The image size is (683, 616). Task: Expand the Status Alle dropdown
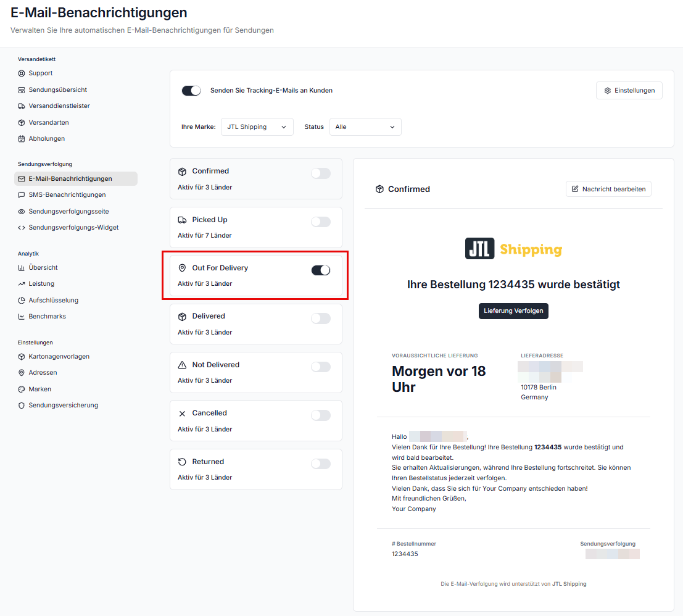point(365,127)
